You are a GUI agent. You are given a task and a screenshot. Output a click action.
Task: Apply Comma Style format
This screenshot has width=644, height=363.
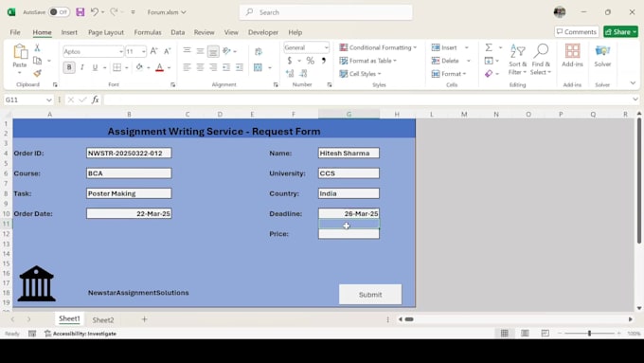point(324,61)
